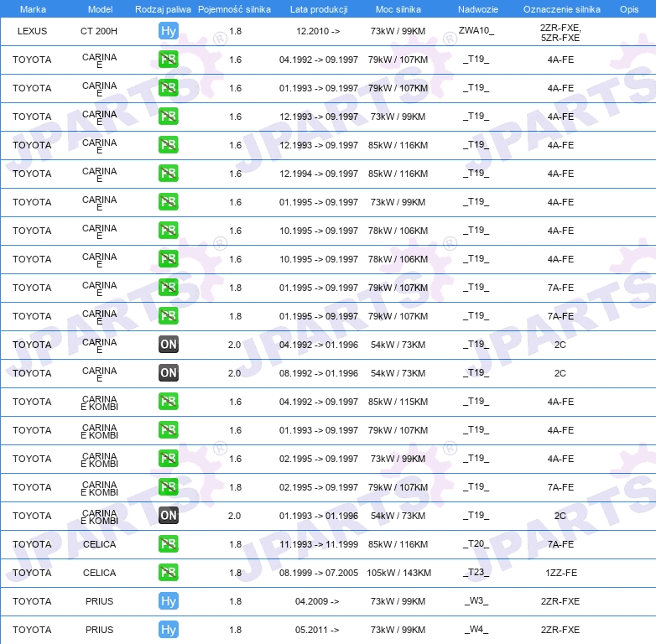The height and width of the screenshot is (644, 656).
Task: Click the hybrid fuel icon for Lexus CT 200H
Action: click(x=169, y=31)
